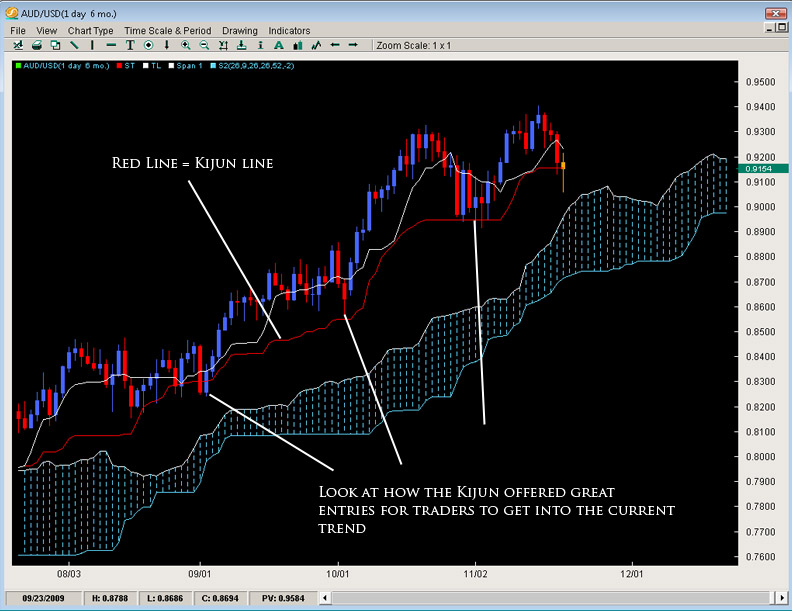Click the red ST legend swatch
Screen dimensions: 792x612
tap(120, 66)
